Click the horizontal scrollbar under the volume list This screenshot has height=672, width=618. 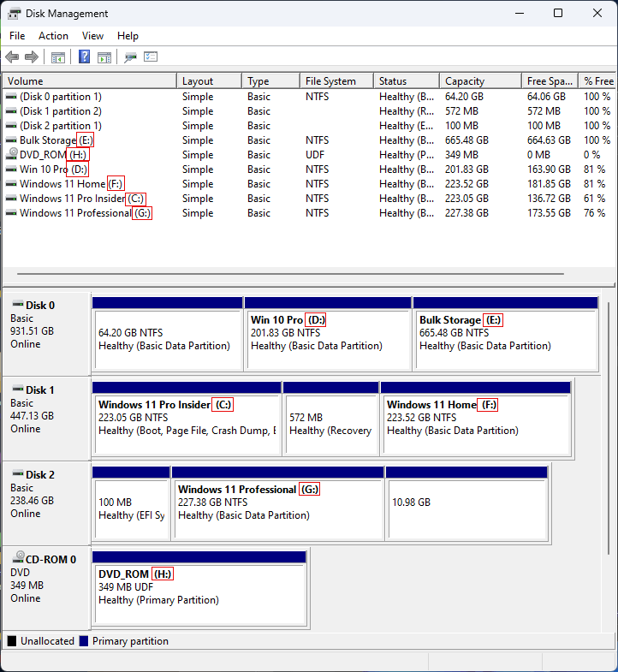click(x=290, y=273)
